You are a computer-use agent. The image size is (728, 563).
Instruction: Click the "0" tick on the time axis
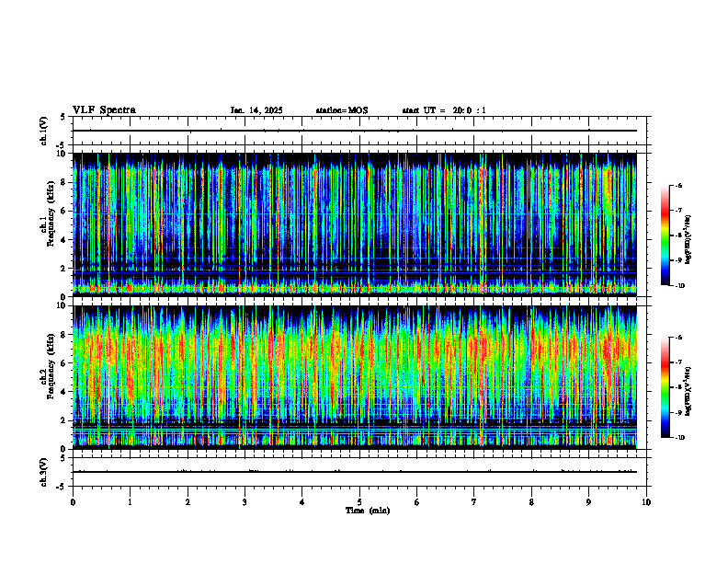73,502
